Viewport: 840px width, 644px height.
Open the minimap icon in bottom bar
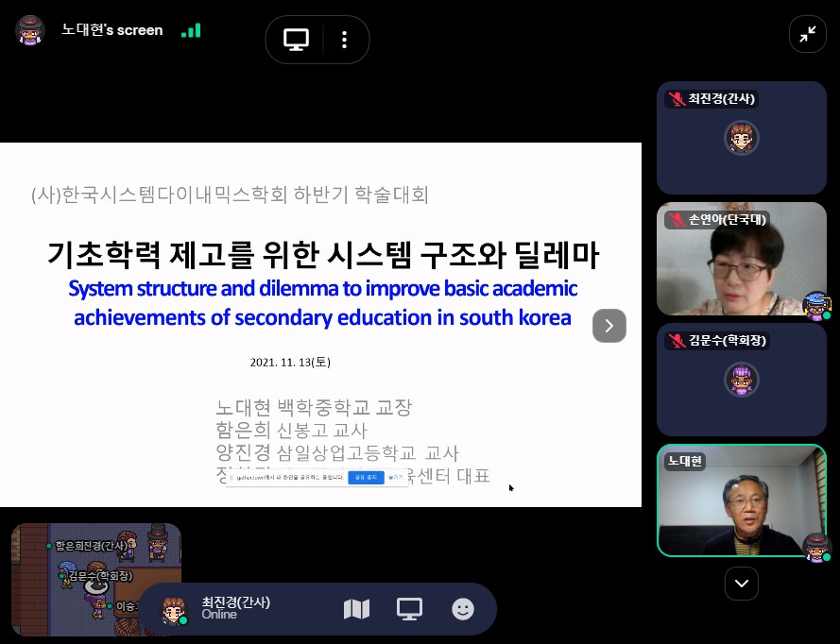[x=356, y=609]
